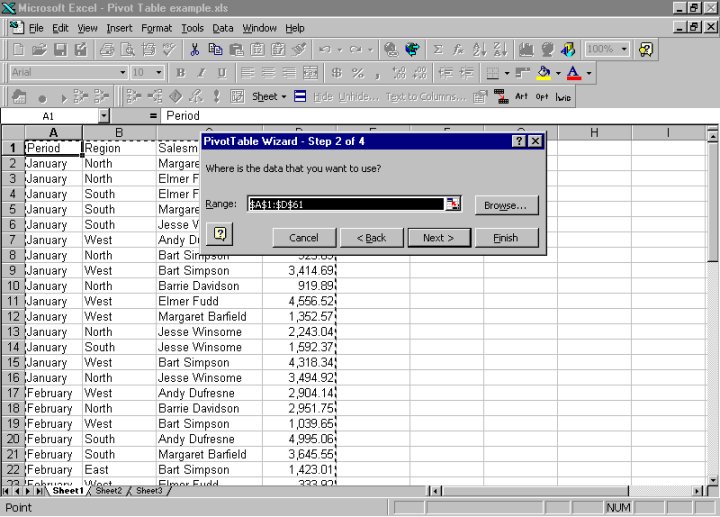The image size is (720, 517).
Task: Toggle Italic formatting
Action: point(201,73)
